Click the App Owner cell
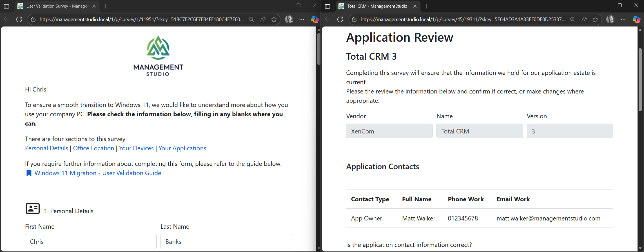 pos(372,218)
